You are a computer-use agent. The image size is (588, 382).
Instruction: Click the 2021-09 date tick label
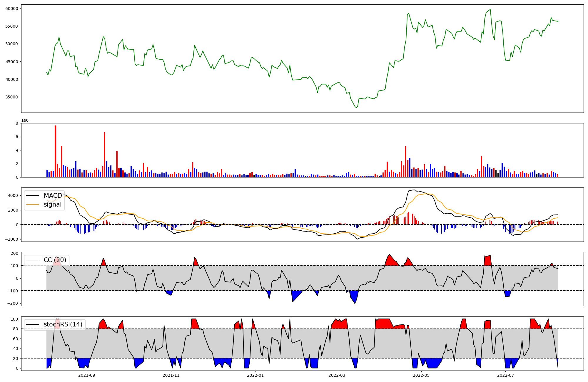pos(87,375)
